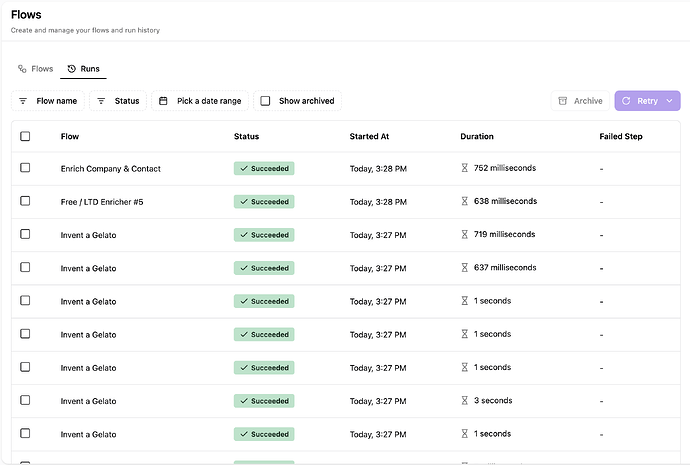Viewport: 690px width, 465px height.
Task: Click the hourglass icon beside 3 seconds
Action: coord(464,401)
